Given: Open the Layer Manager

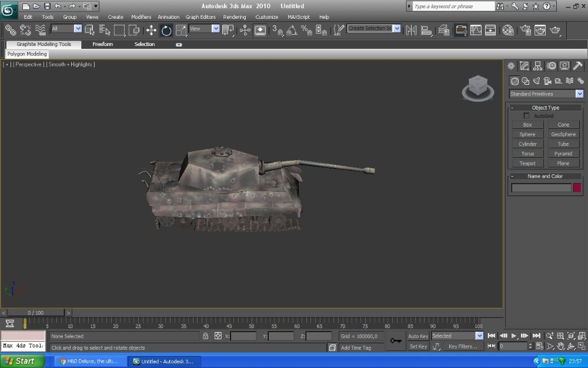Looking at the screenshot, I should point(444,30).
